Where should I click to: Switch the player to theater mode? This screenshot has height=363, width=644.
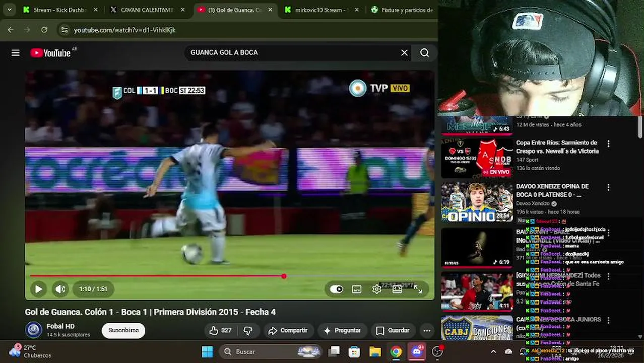tap(397, 289)
